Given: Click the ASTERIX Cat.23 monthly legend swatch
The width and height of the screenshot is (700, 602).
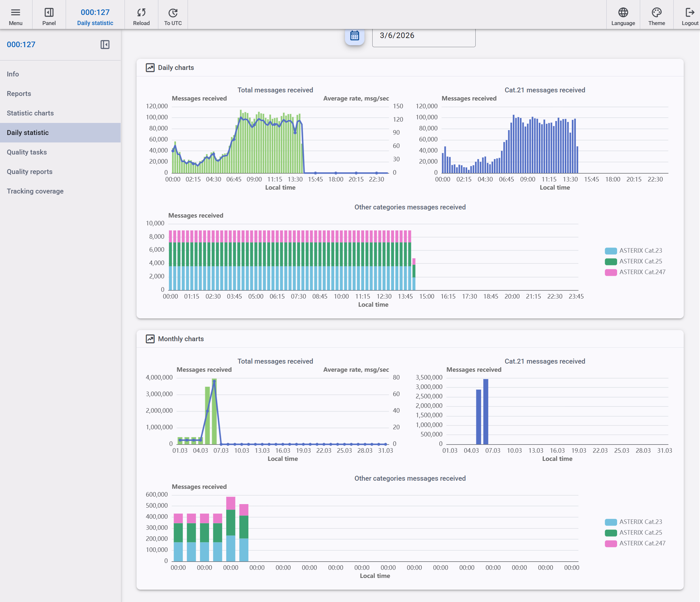Looking at the screenshot, I should click(x=611, y=522).
